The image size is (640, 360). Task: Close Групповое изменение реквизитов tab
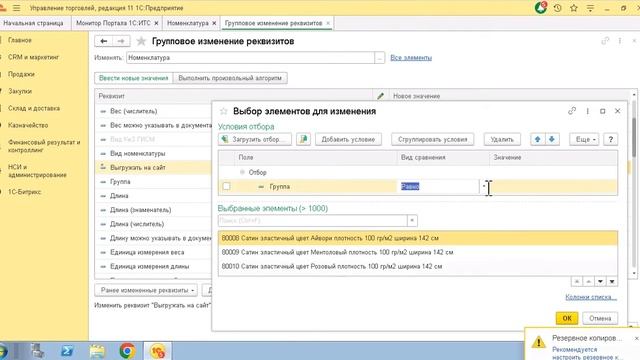click(x=328, y=23)
